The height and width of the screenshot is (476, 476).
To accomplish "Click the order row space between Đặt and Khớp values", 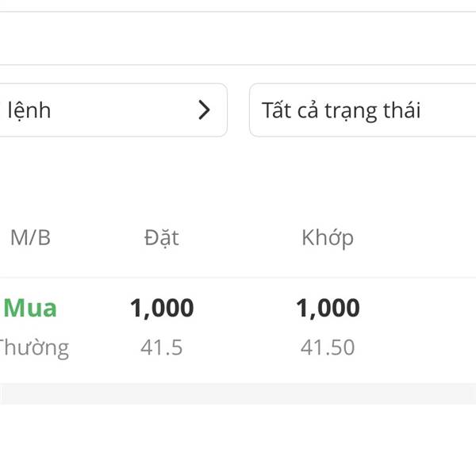I will tap(244, 327).
